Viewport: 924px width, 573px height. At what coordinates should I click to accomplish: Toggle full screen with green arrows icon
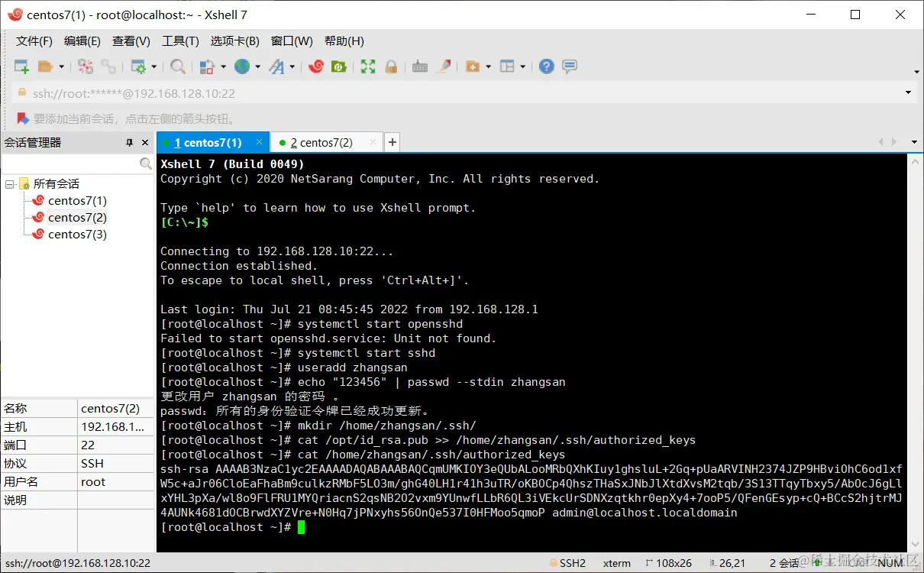(x=368, y=67)
